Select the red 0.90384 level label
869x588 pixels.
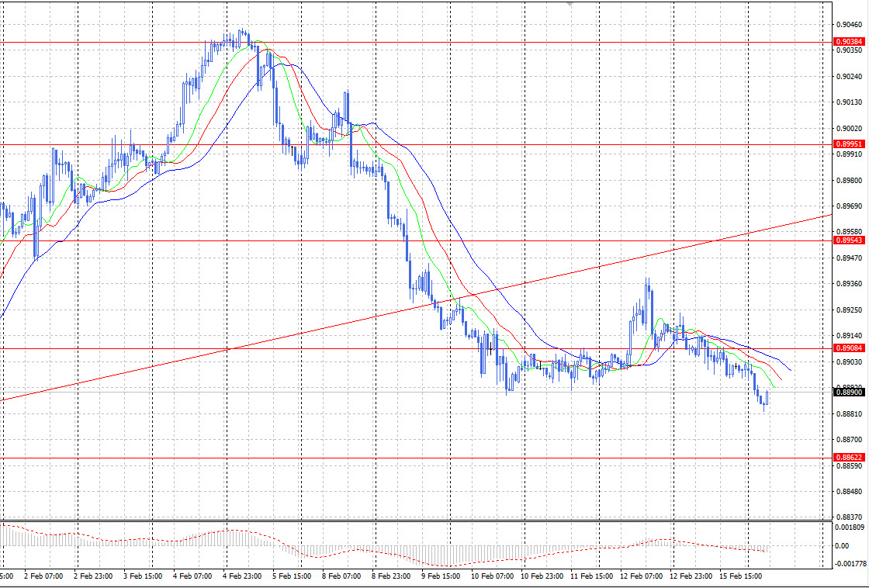coord(849,42)
